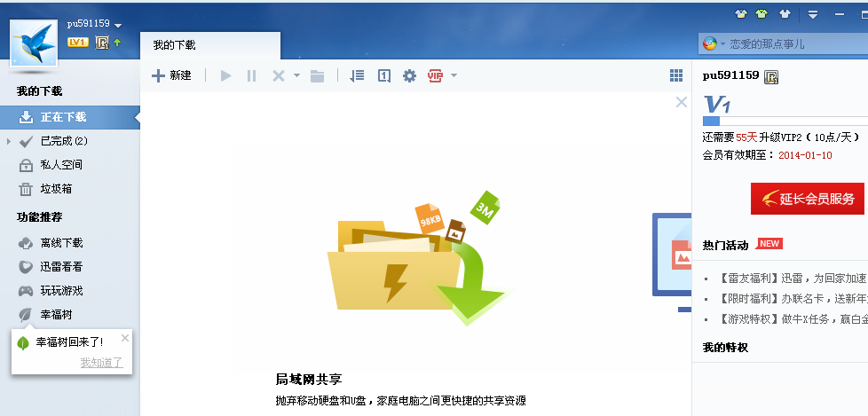
Task: Click the white shirt skin icon
Action: (x=785, y=14)
